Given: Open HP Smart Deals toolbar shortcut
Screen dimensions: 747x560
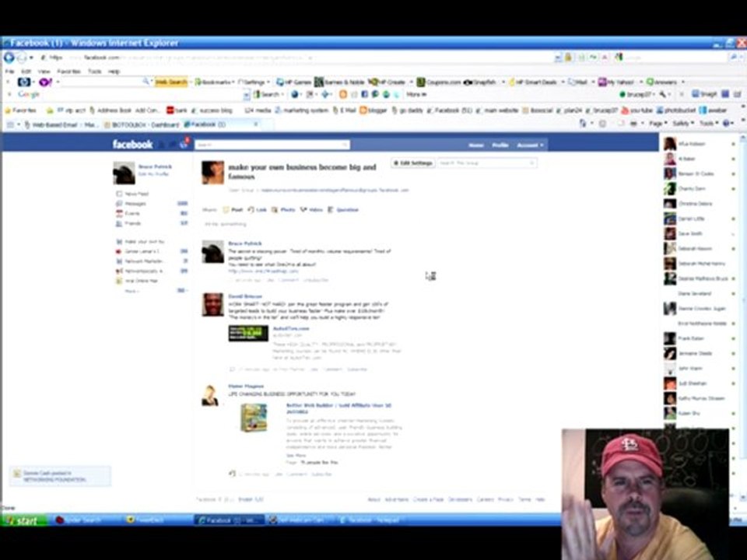Looking at the screenshot, I should click(532, 82).
